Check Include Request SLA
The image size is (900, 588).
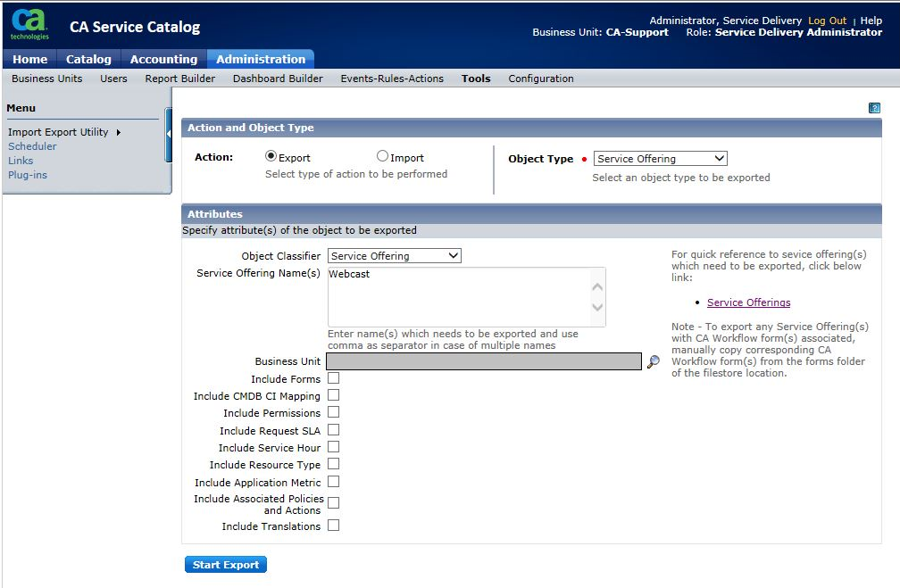334,430
